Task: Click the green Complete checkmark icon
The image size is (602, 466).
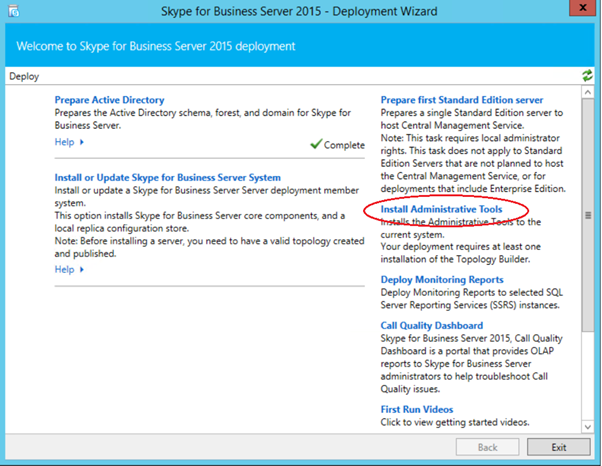Action: click(x=316, y=145)
